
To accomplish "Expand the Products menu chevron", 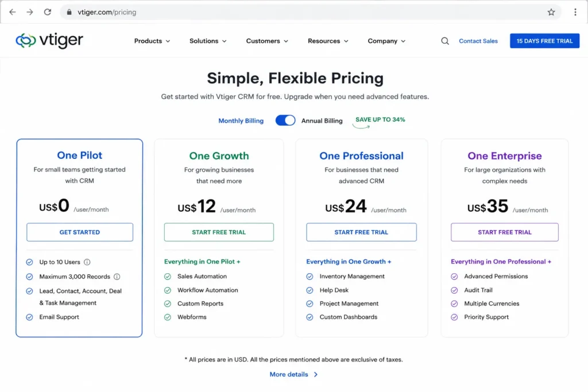I will (168, 41).
